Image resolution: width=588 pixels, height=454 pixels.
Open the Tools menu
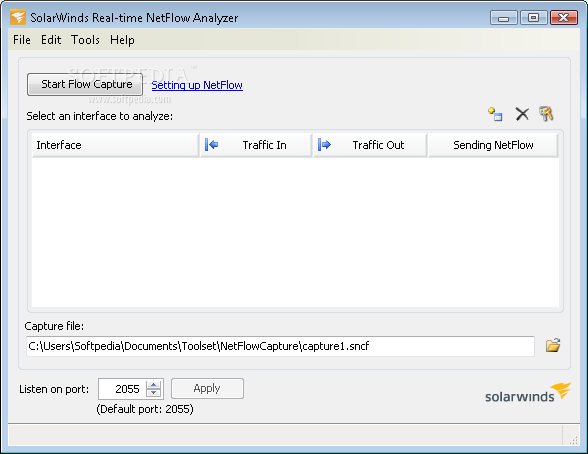coord(86,40)
